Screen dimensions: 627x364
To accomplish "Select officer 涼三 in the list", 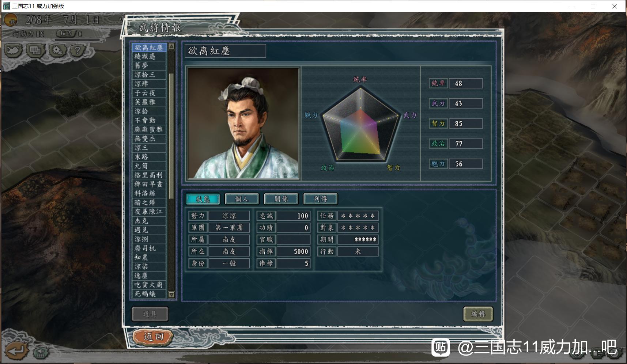I will (x=149, y=148).
